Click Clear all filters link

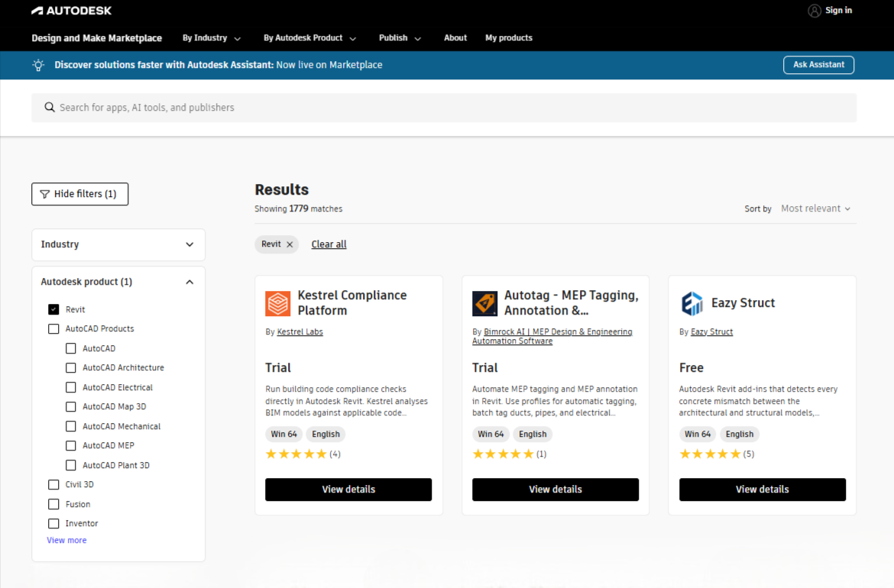tap(329, 244)
